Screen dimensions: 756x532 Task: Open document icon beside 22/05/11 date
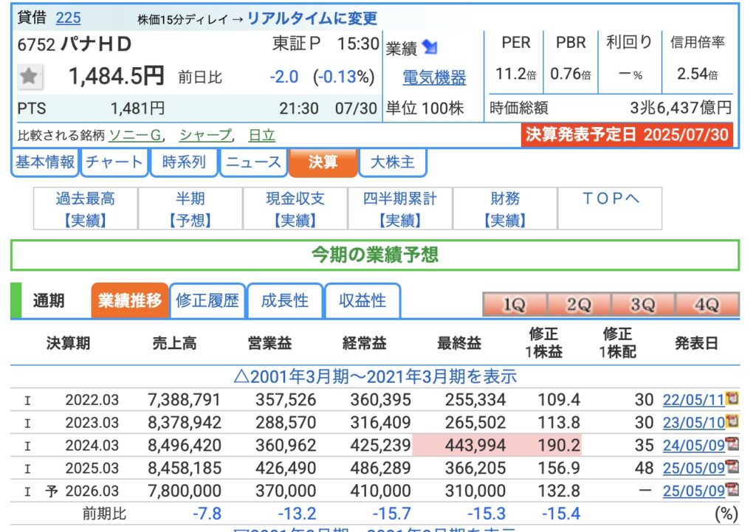coord(732,398)
